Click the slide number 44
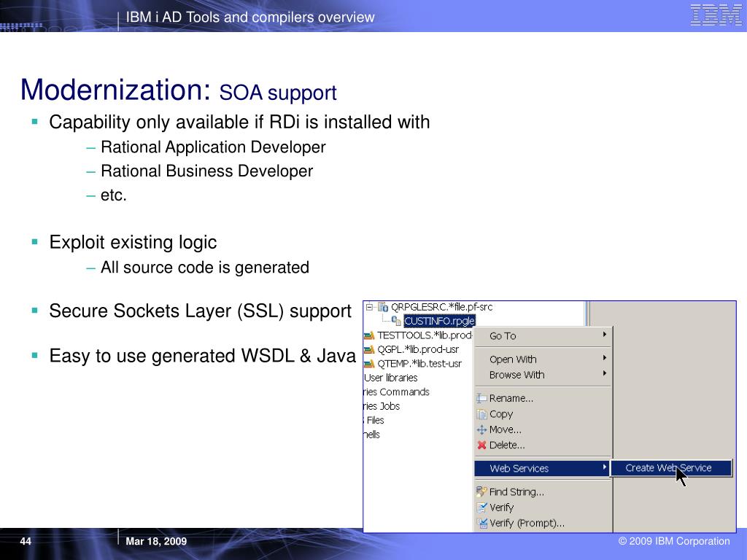 tap(26, 541)
